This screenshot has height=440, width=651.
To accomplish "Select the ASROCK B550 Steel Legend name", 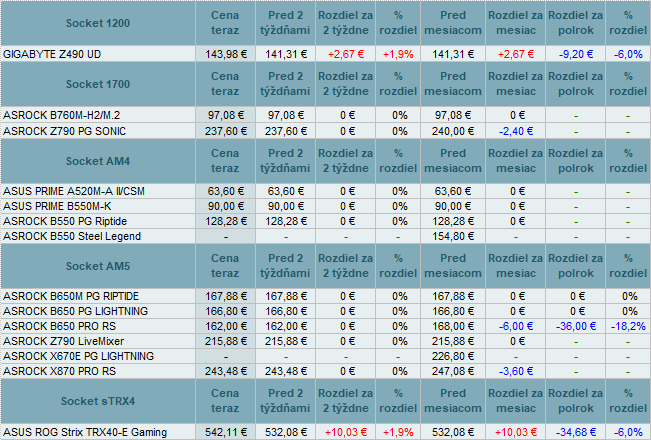I will click(x=72, y=236).
